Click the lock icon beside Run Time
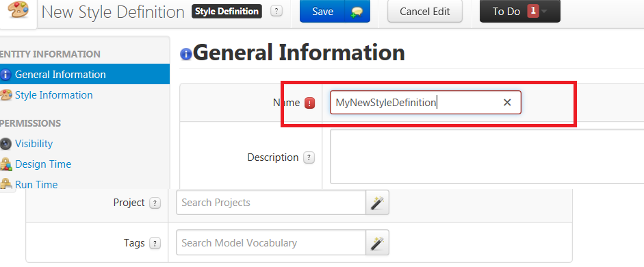The width and height of the screenshot is (644, 267). click(x=5, y=183)
